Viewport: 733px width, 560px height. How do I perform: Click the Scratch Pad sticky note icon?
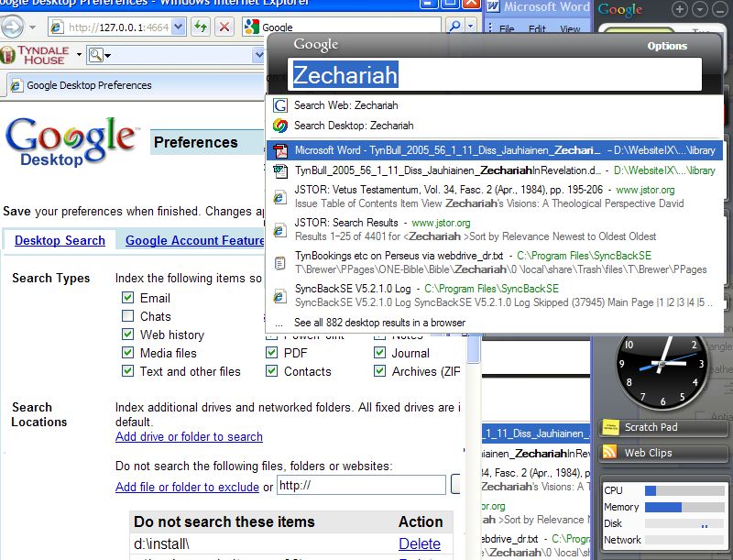click(610, 427)
